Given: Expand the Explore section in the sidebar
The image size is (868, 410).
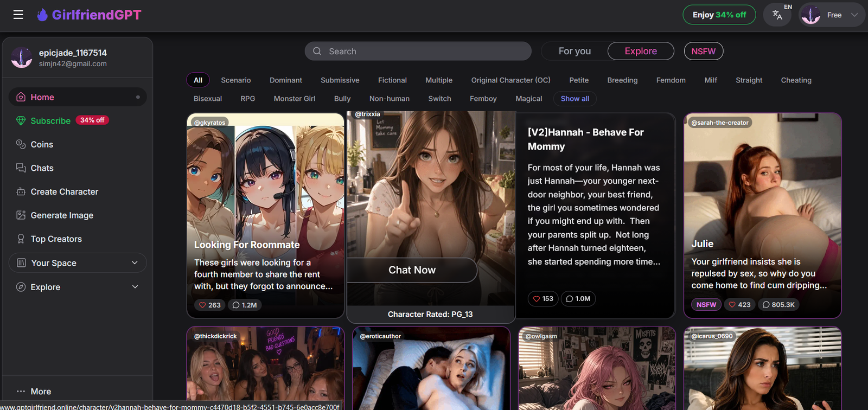Looking at the screenshot, I should 78,287.
